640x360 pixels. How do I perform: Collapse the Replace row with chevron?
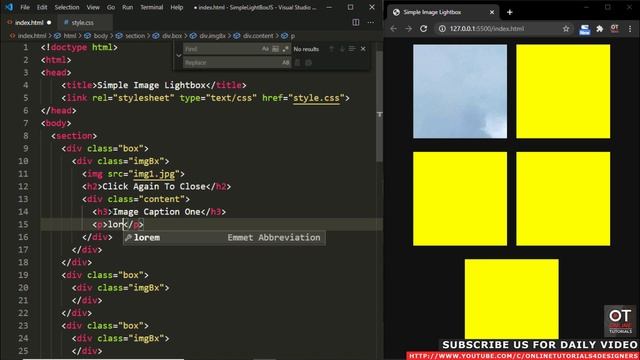(x=178, y=56)
